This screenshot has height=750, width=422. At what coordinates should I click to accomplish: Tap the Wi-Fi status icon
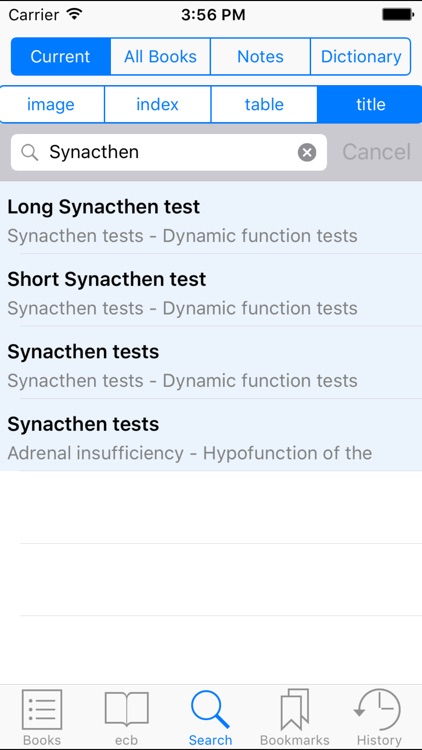click(75, 14)
